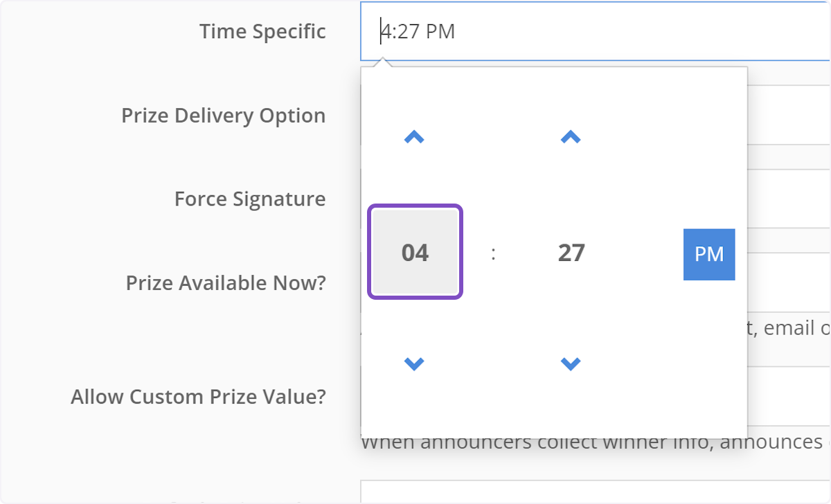Toggle PM to switch the time to AM
Screen dimensions: 831x504
(708, 253)
